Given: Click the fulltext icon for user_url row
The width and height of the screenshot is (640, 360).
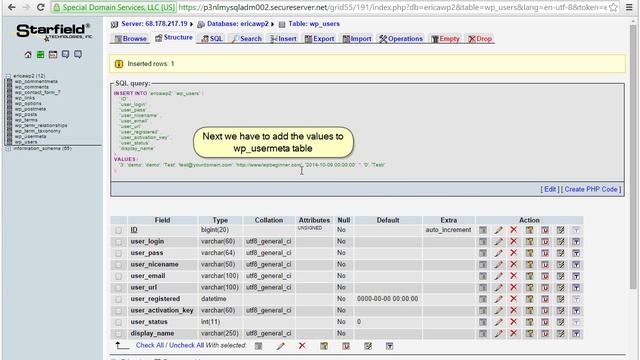Looking at the screenshot, I should [576, 287].
